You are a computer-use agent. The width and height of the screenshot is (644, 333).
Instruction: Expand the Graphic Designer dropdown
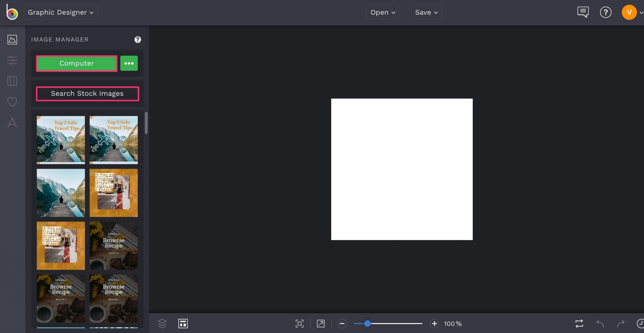(60, 12)
